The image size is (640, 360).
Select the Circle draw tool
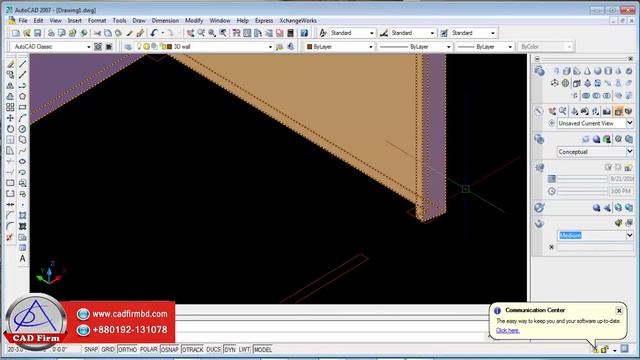pos(22,129)
